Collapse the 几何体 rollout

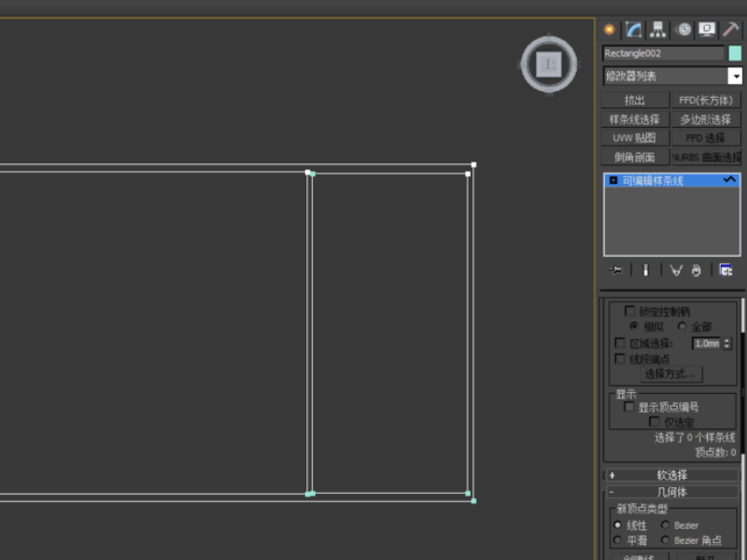pos(672,492)
